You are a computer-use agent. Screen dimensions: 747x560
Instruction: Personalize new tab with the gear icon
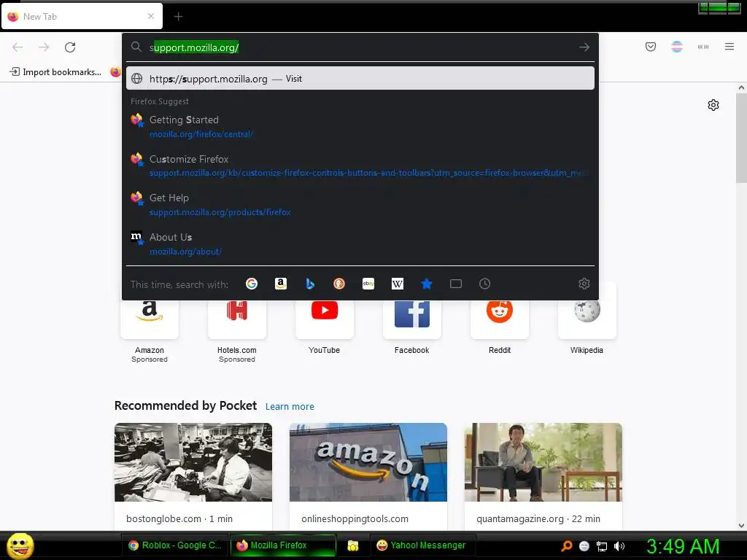713,105
